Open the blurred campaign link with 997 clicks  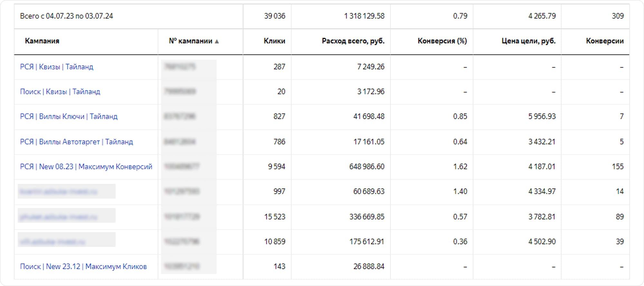(58, 192)
